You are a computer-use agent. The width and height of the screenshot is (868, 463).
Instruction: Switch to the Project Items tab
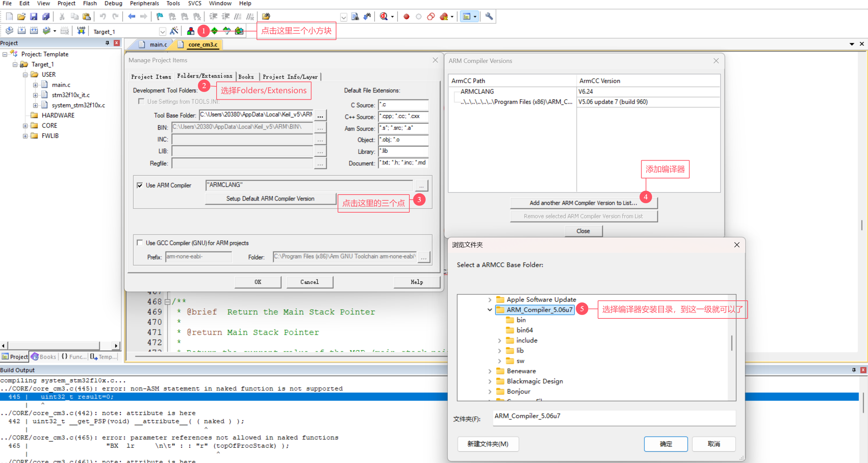point(151,77)
